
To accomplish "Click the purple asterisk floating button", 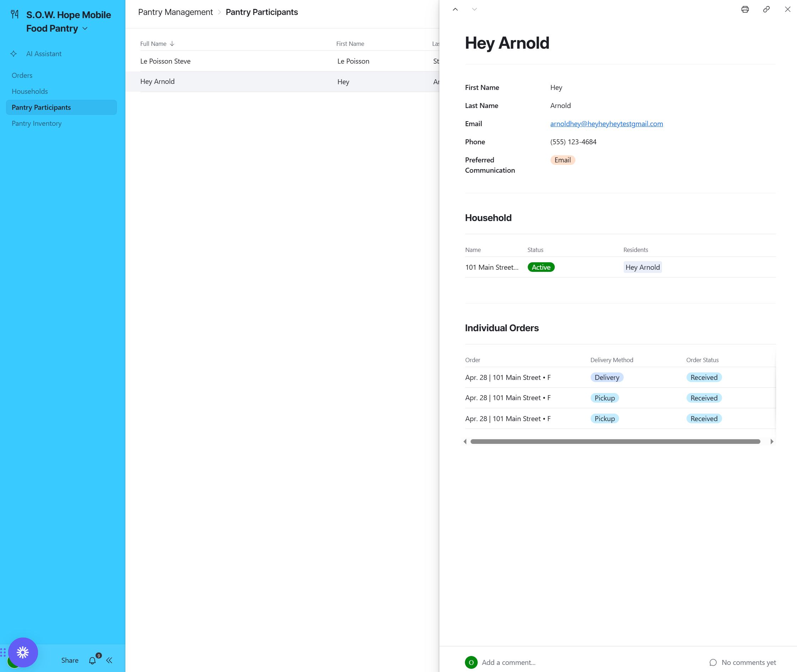I will click(23, 652).
